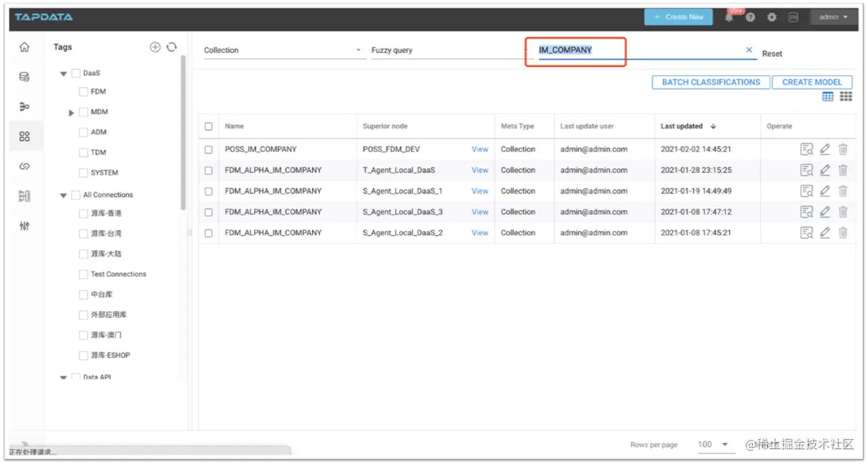Preview details of POSS_IM_COMPANY row
Viewport: 868px width, 465px height.
pos(806,149)
